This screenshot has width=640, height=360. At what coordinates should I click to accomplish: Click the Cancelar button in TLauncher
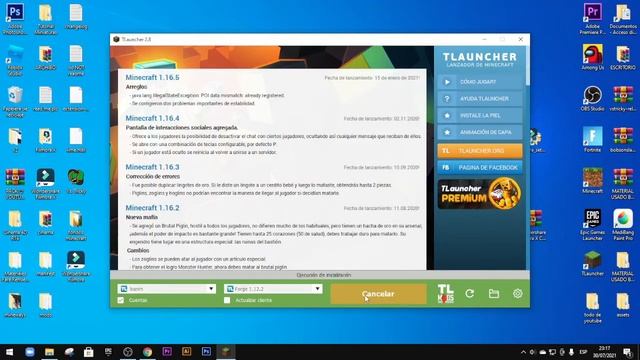click(x=378, y=294)
